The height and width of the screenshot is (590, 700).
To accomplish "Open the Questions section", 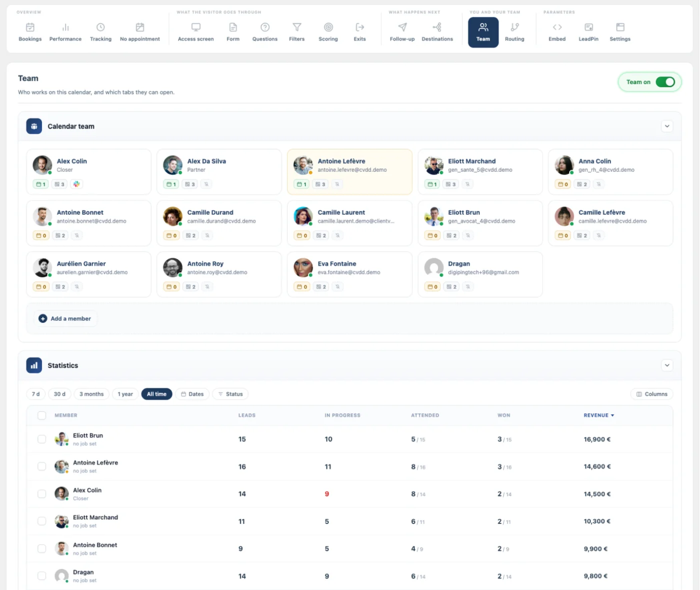I will click(x=265, y=32).
